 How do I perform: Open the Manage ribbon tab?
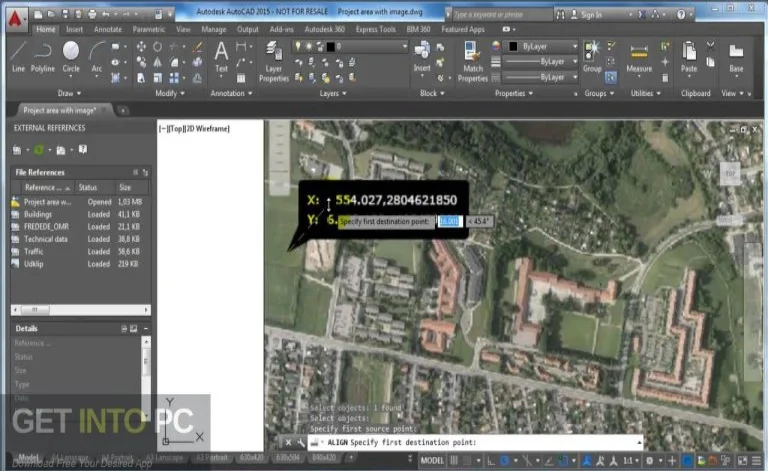click(x=214, y=29)
